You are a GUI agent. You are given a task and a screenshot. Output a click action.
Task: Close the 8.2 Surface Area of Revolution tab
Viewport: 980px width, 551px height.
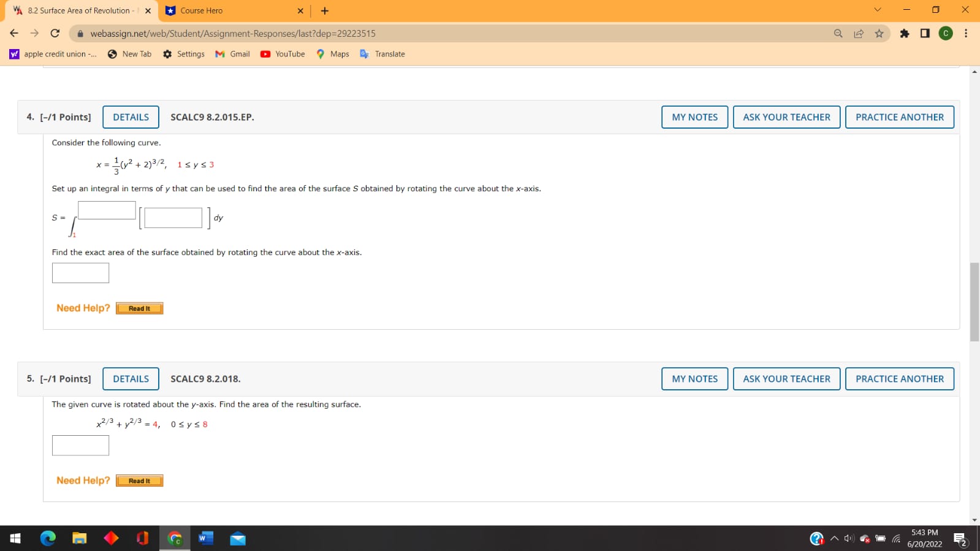(148, 10)
